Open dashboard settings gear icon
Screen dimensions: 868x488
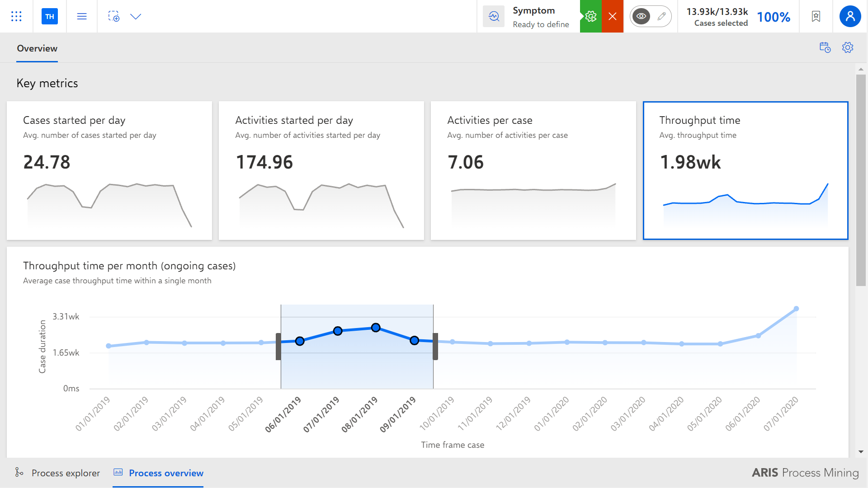(848, 47)
